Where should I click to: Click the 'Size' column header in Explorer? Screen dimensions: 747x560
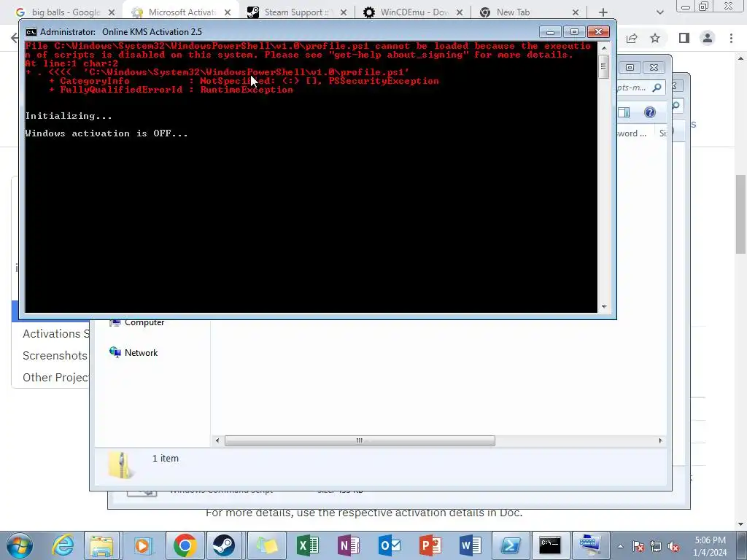click(662, 133)
